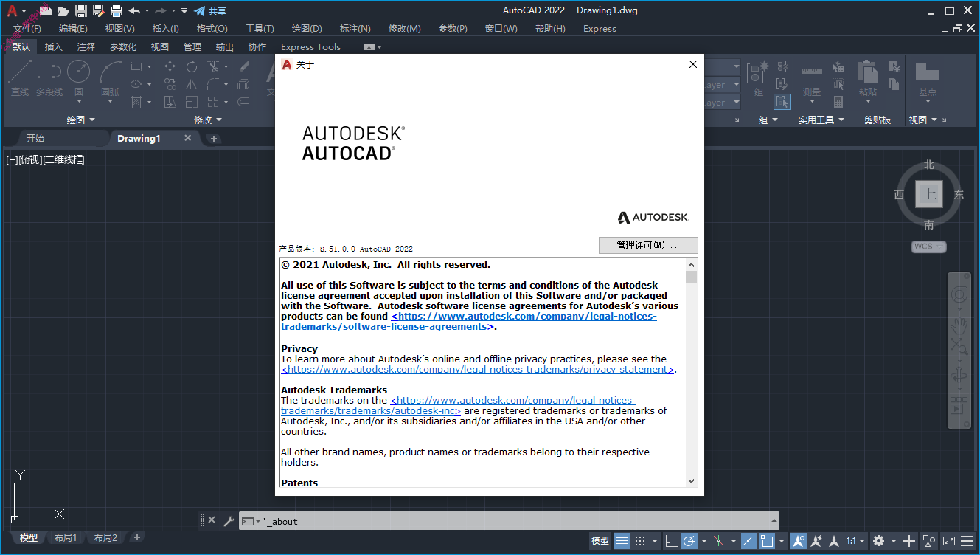Toggle polar tracking in status bar
Screen dimensions: 980x555
(689, 540)
